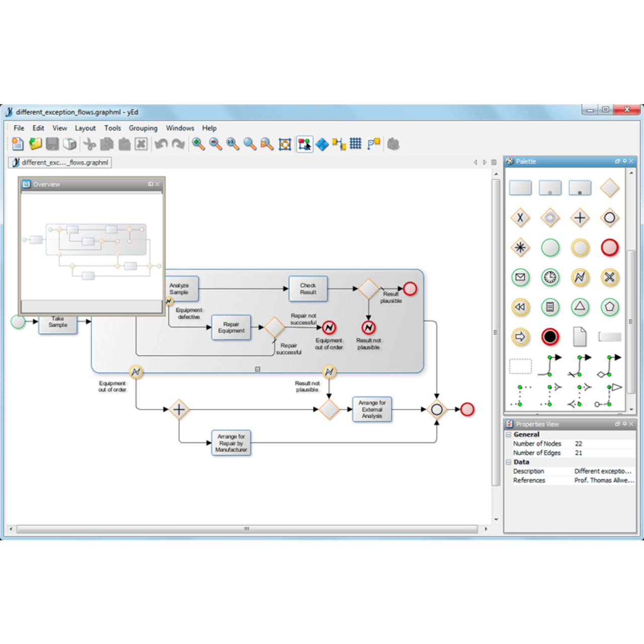Open the Layout menu
This screenshot has height=644, width=644.
(85, 128)
